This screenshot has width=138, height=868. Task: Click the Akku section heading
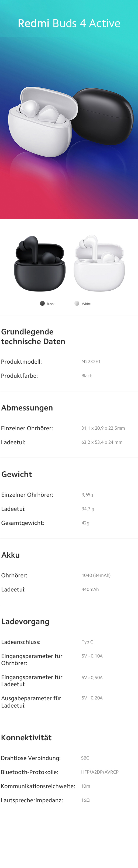pos(11,555)
